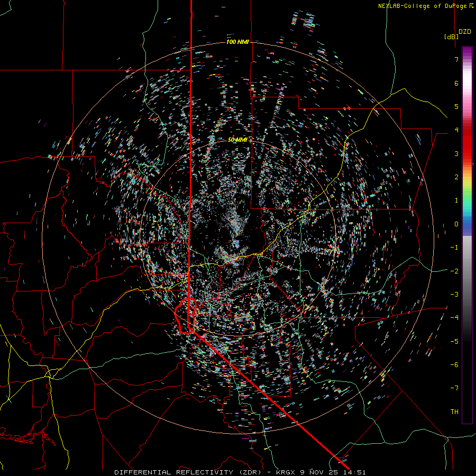The width and height of the screenshot is (476, 476).
Task: Click the 3 value on color scale
Action: click(x=456, y=153)
